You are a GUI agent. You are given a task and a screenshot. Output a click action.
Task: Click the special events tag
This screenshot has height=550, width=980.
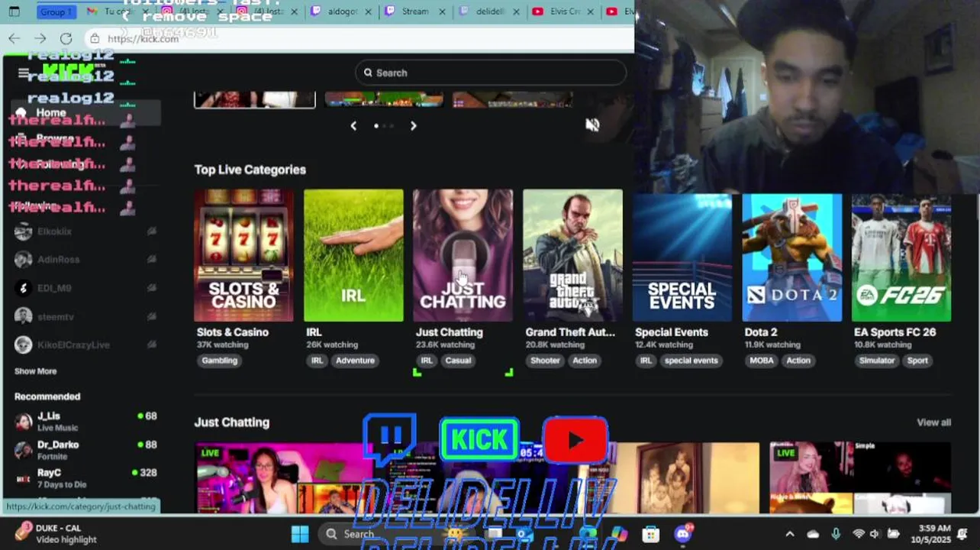point(691,361)
